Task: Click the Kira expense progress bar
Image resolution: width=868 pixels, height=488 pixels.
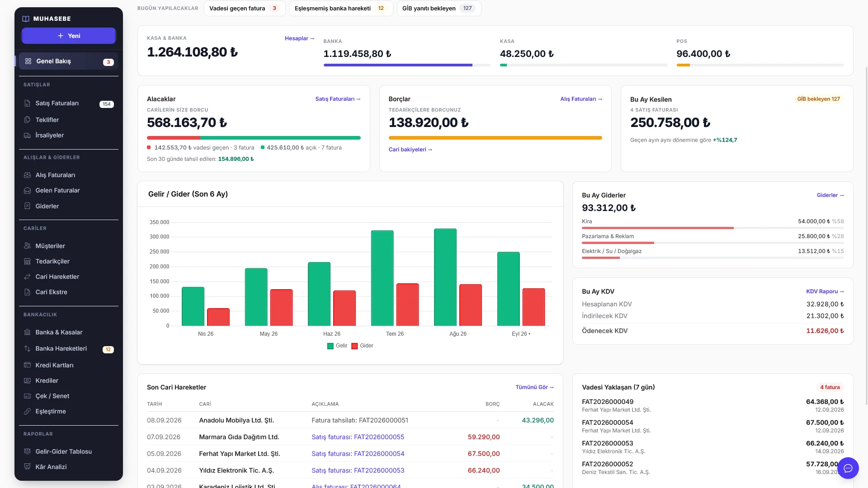Action: pos(713,228)
